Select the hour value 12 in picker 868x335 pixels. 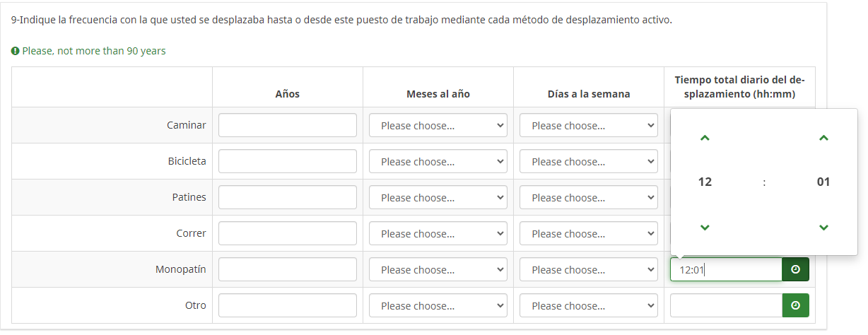(x=705, y=182)
